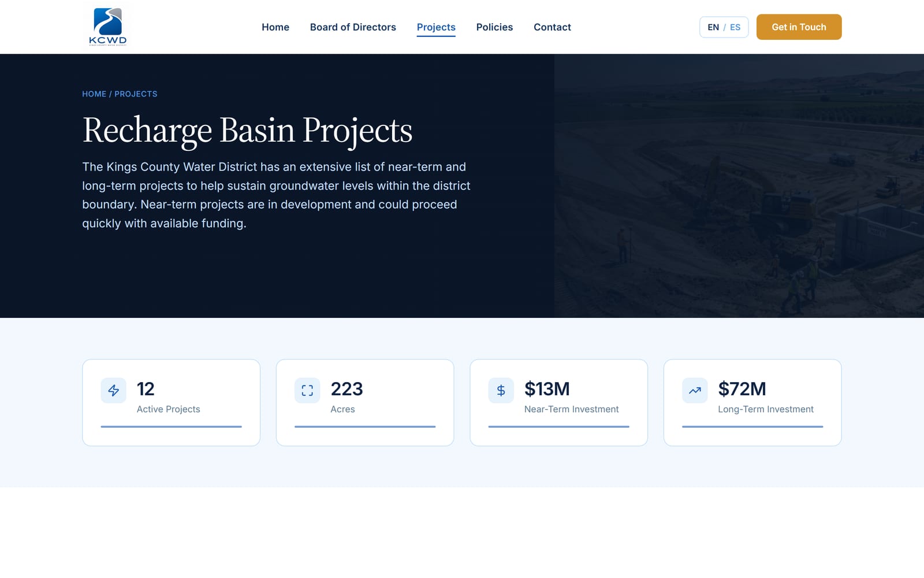Switch language to EN
The height and width of the screenshot is (578, 924).
713,27
